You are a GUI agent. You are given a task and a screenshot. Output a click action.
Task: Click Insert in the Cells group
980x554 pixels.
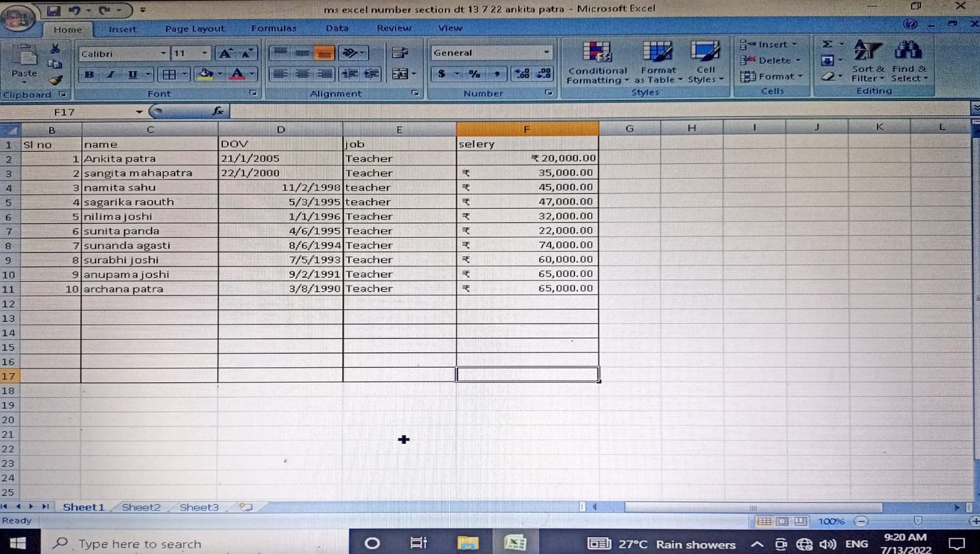[769, 44]
